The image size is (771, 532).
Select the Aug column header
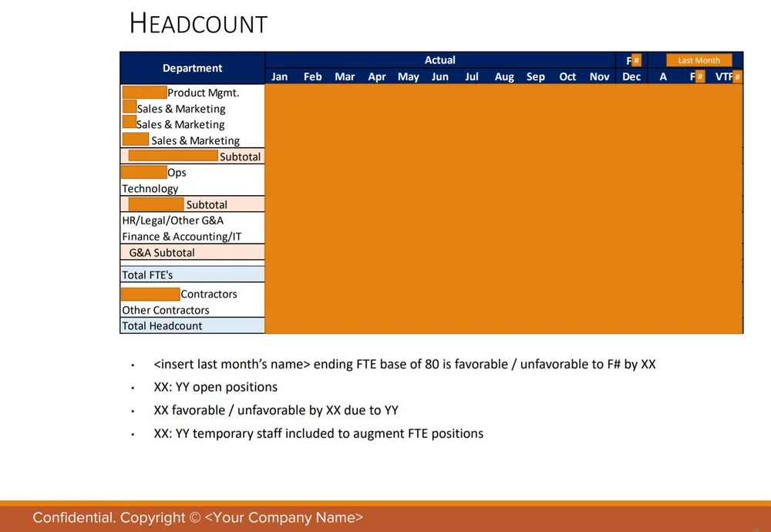(x=504, y=76)
